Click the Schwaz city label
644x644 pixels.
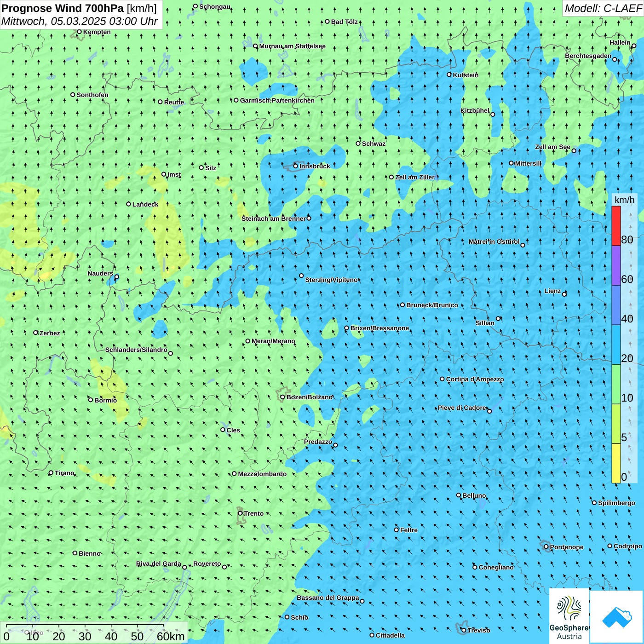[374, 144]
